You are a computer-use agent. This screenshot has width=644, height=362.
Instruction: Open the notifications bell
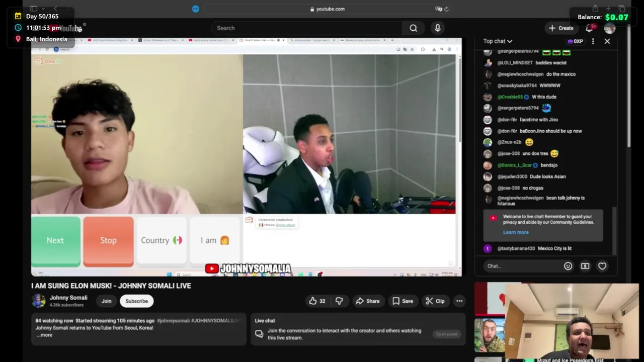coord(589,28)
